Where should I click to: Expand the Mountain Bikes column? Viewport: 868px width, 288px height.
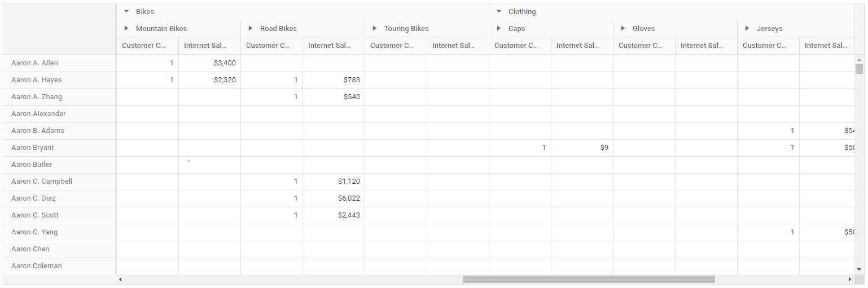126,28
